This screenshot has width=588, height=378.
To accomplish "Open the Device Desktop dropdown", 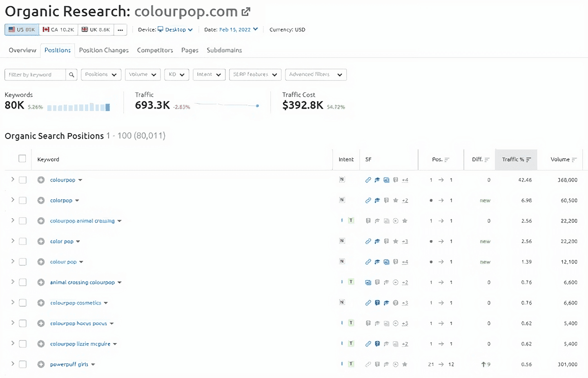I will pos(175,29).
